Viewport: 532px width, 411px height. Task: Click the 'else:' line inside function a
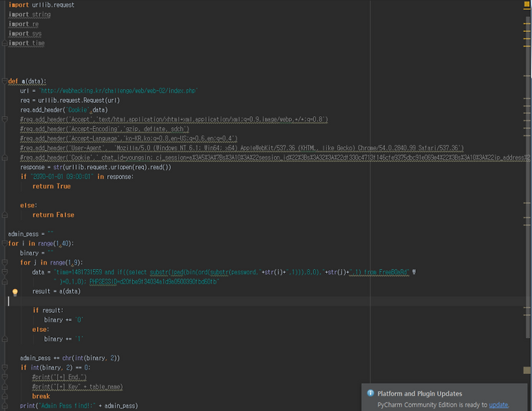tap(29, 205)
